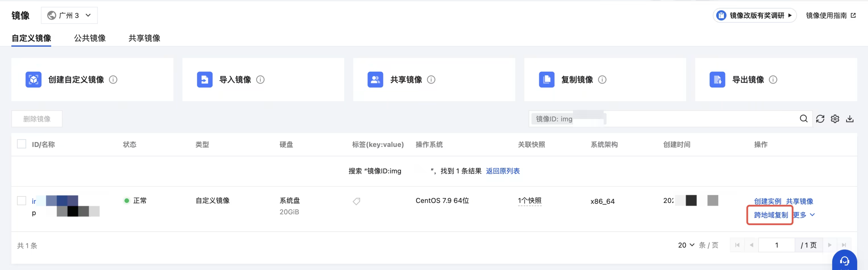Screen dimensions: 868x270
Task: Click 返回原列表 link
Action: 502,171
